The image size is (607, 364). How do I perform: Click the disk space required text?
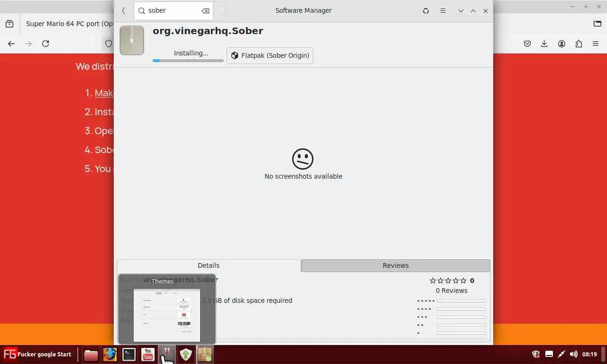[x=247, y=300]
